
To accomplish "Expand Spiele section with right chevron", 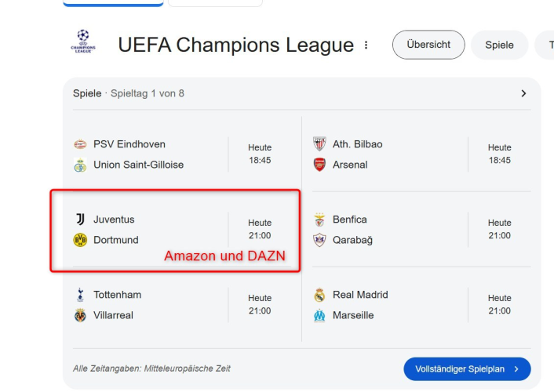I will pyautogui.click(x=523, y=93).
